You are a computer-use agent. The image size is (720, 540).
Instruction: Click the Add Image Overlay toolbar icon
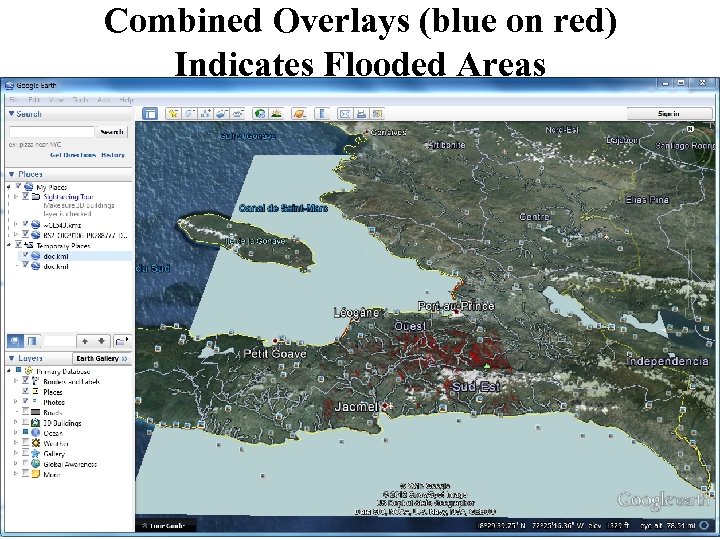(x=221, y=113)
